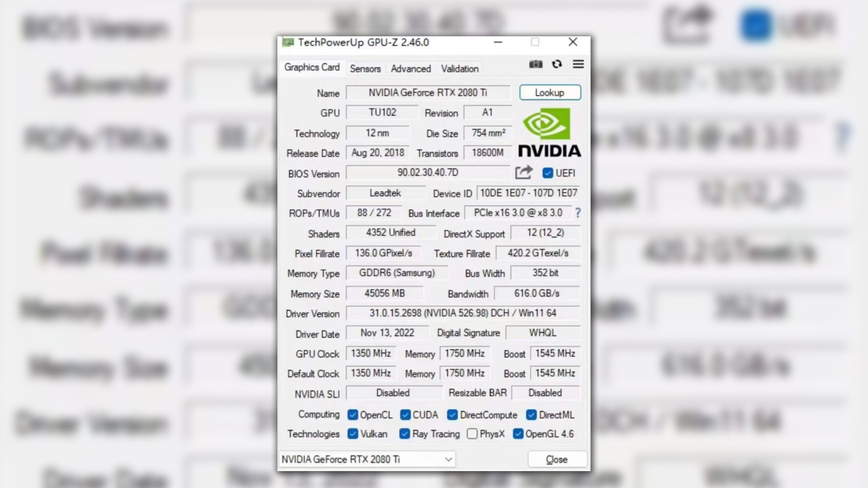Click the GPU Clock value 1350 MHz
868x488 pixels.
point(371,353)
